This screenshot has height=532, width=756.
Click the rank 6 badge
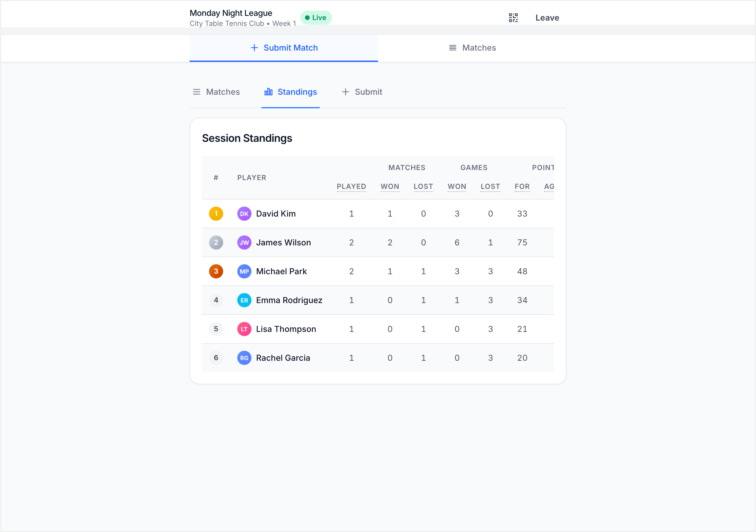[x=216, y=358]
